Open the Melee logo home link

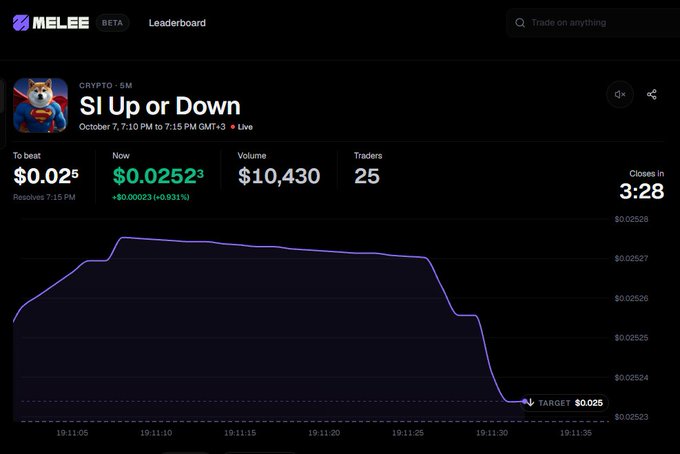51,23
